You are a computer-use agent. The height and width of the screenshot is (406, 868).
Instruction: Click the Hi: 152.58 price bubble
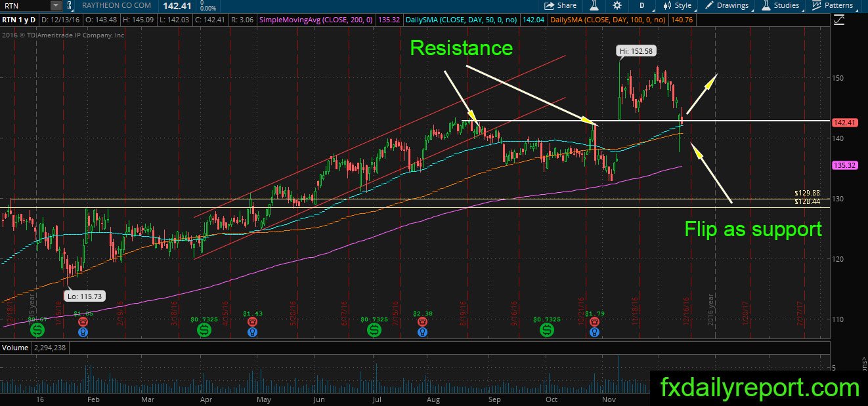pyautogui.click(x=636, y=51)
